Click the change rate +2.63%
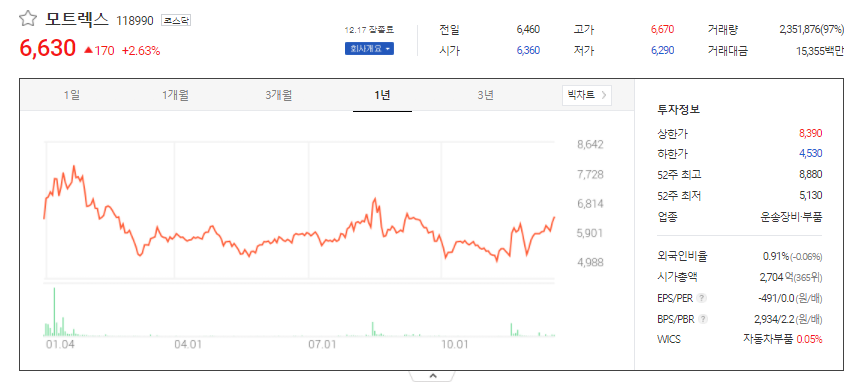The height and width of the screenshot is (388, 858). (x=141, y=51)
